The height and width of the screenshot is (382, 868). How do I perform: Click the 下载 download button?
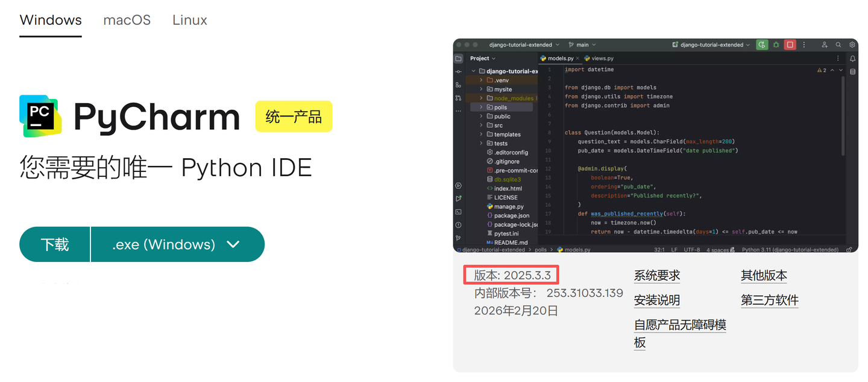coord(55,244)
